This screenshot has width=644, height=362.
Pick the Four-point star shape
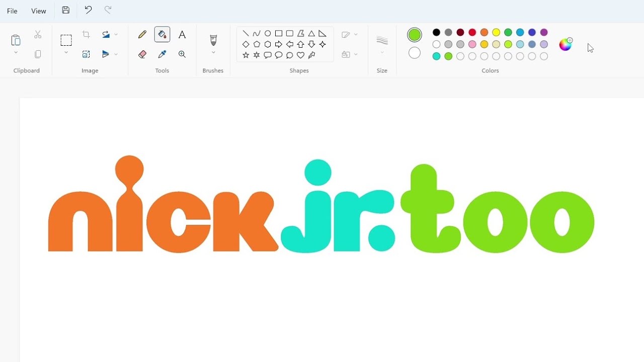[323, 45]
